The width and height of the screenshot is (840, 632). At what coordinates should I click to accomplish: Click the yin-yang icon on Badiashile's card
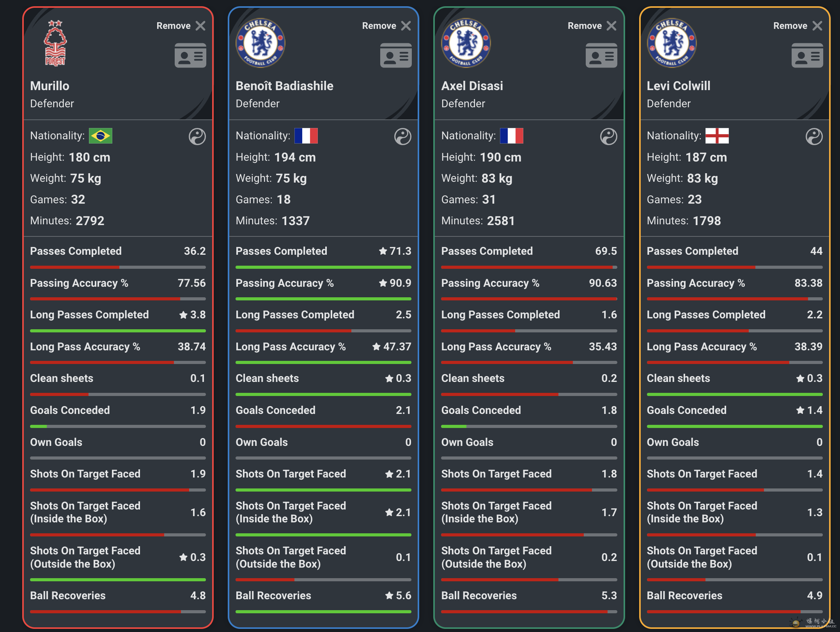click(x=402, y=137)
